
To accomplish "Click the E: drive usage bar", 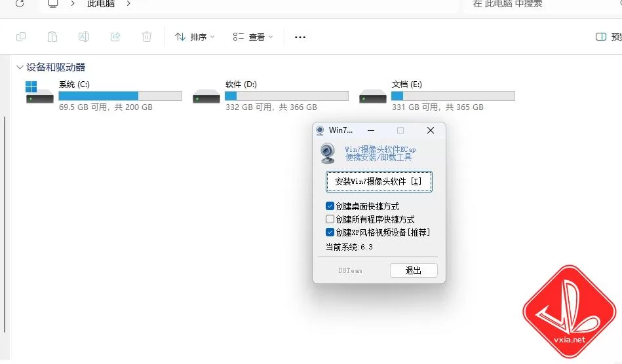I will 453,96.
